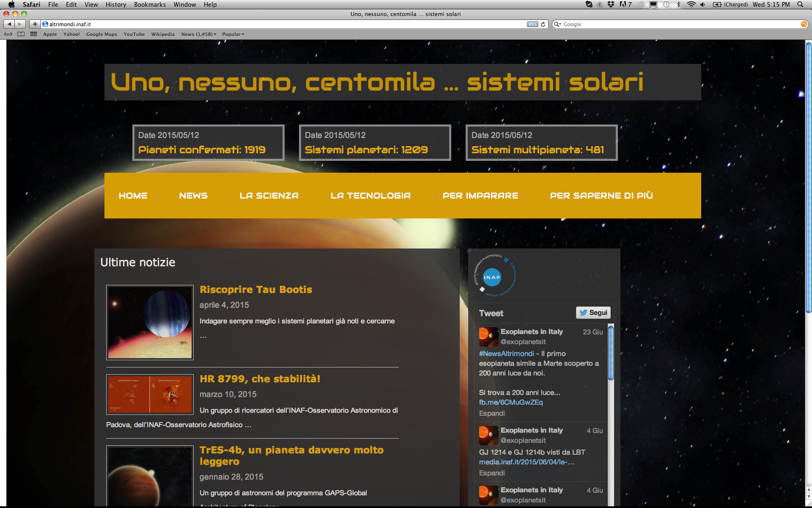Expand the Popular bookmarks dropdown
Image resolution: width=812 pixels, height=508 pixels.
click(233, 34)
